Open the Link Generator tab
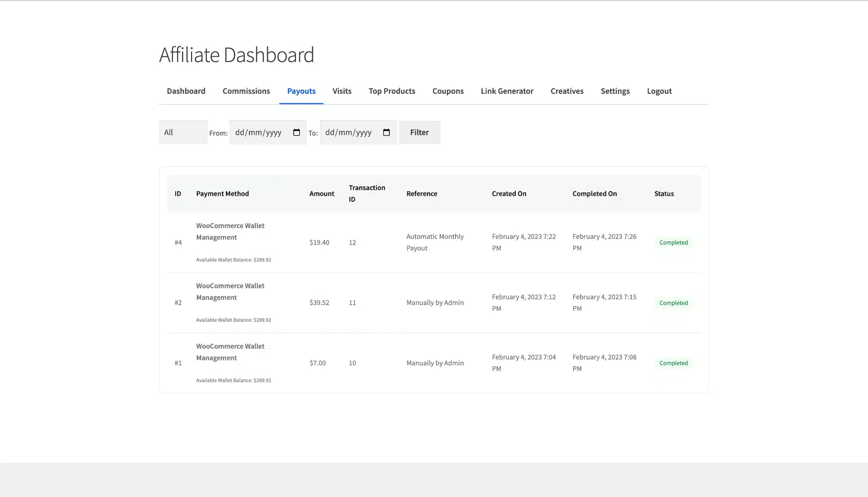The image size is (868, 497). pos(507,91)
